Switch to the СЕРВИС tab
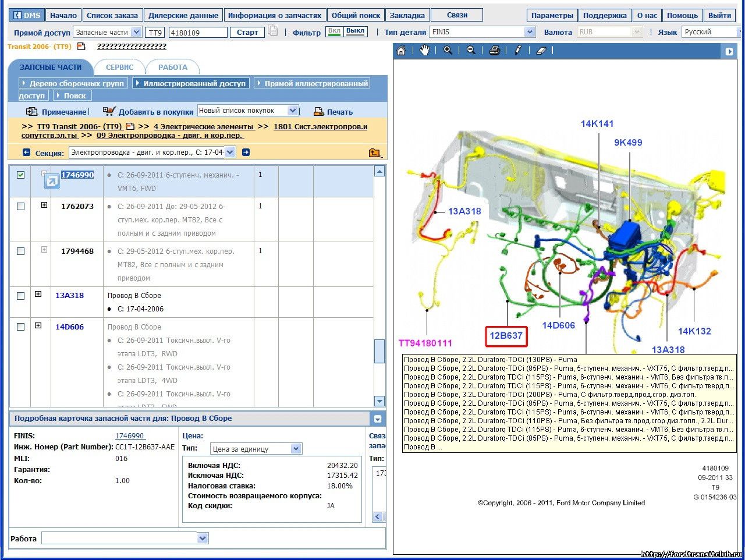This screenshot has height=560, width=745. point(119,67)
